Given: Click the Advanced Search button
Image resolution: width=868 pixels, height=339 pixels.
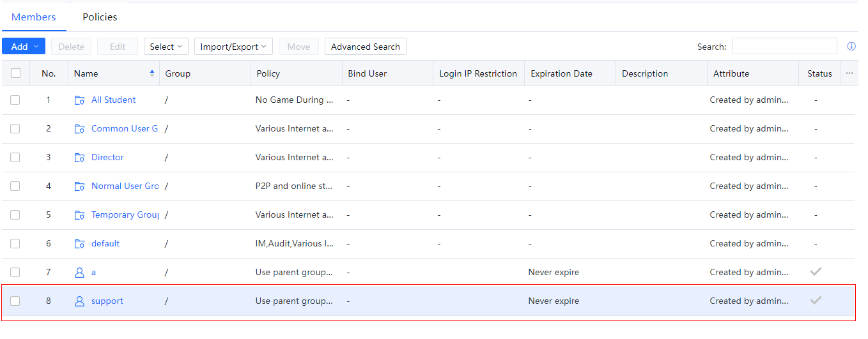Looking at the screenshot, I should coord(365,47).
